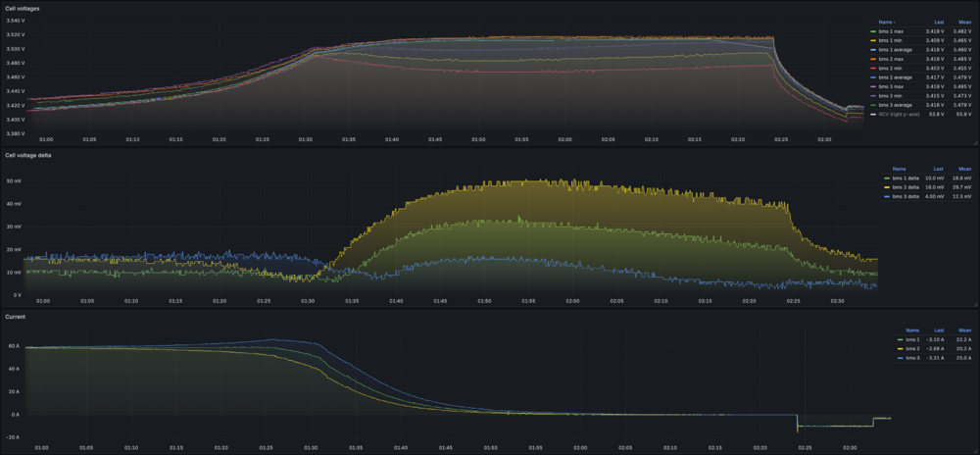This screenshot has width=980, height=455.
Task: Sort Cell voltages legend by Last
Action: [x=939, y=22]
